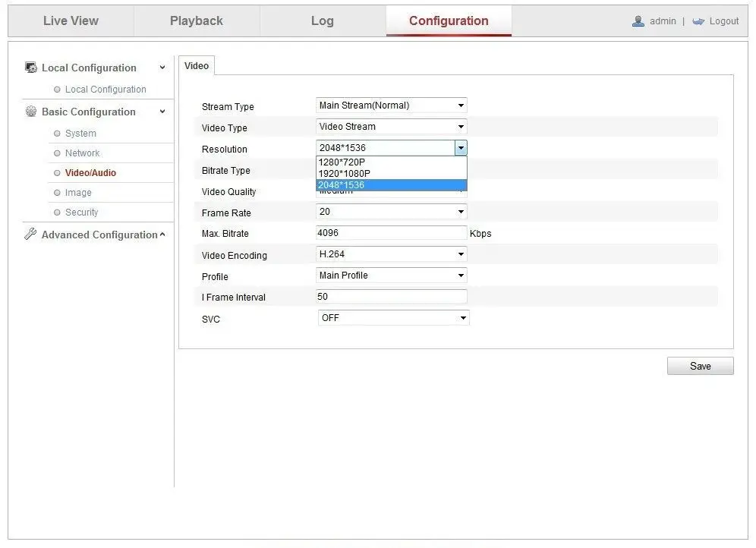Click the Stream Type label
Viewport: 756px width, 548px height.
point(228,107)
